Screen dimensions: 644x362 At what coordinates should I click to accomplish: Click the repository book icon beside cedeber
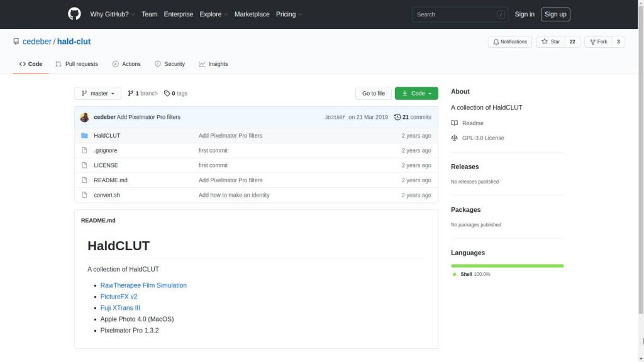(x=16, y=41)
